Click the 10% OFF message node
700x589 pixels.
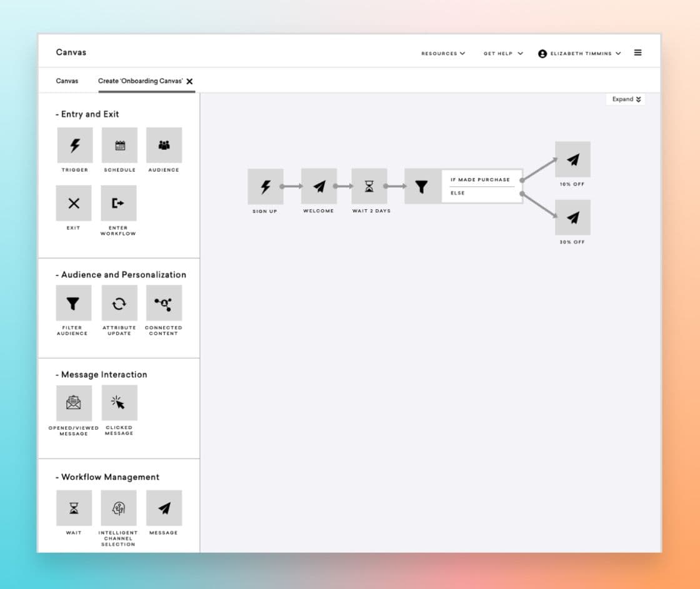coord(572,159)
